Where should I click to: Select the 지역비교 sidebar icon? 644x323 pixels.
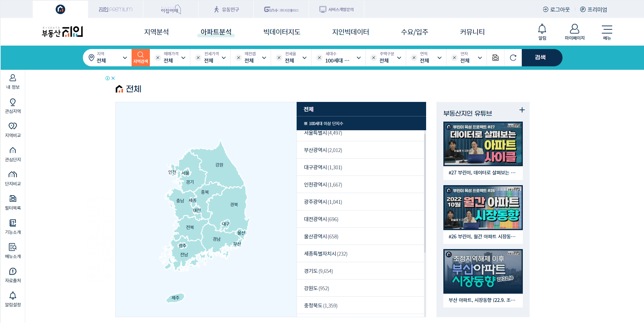[x=12, y=130]
